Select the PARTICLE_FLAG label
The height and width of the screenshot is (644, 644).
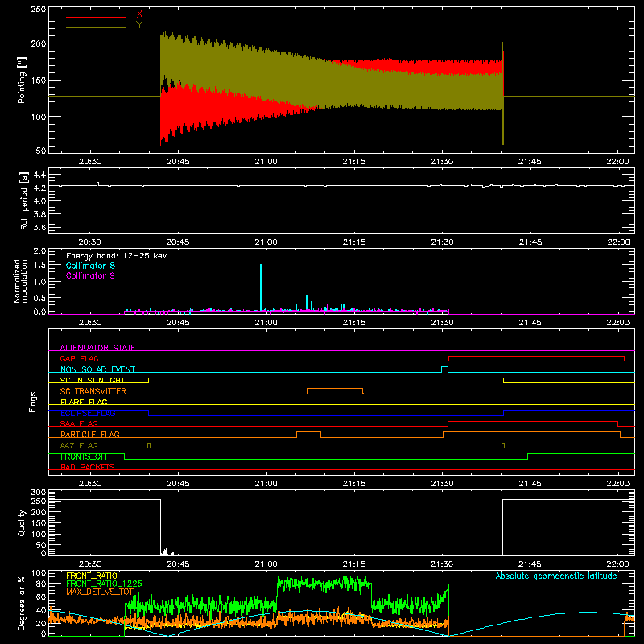[90, 435]
